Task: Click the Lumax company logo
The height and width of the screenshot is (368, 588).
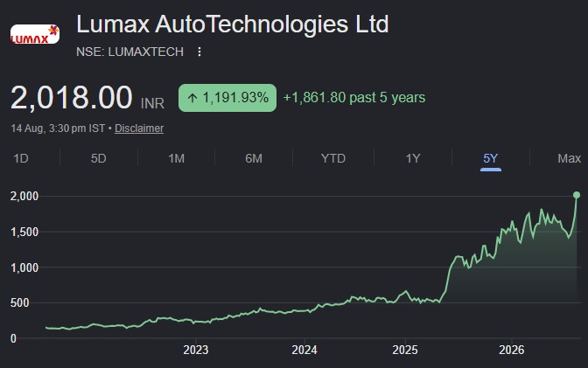Action: [35, 34]
